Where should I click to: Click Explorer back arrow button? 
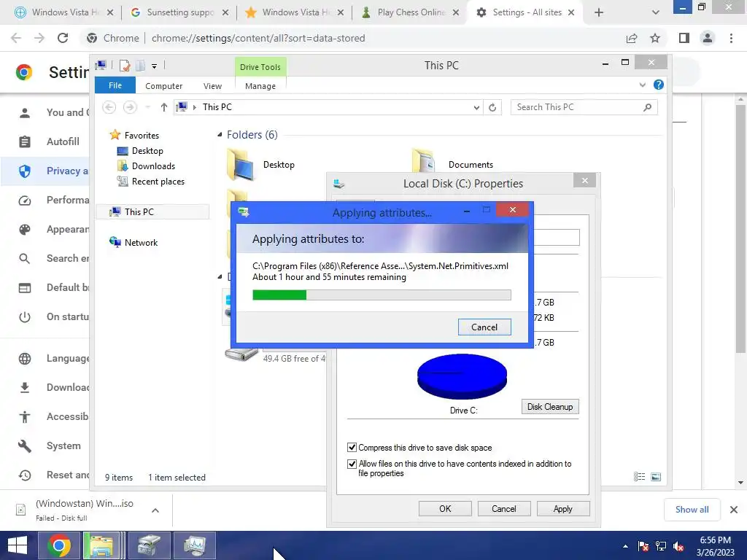click(x=109, y=107)
